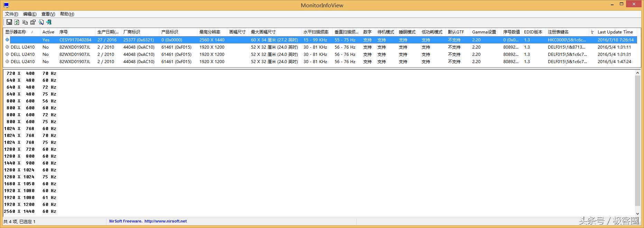Click the 序号数值 column header
644x228 pixels.
(x=511, y=32)
